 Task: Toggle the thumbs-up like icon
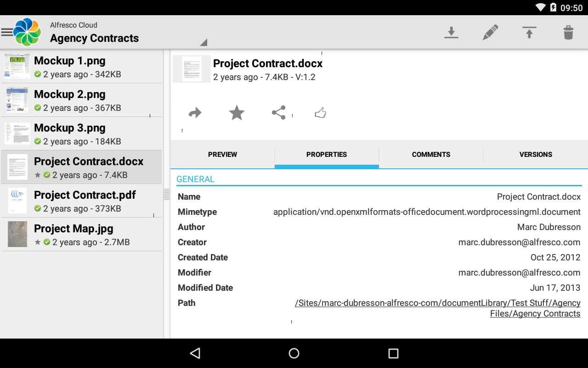coord(320,113)
